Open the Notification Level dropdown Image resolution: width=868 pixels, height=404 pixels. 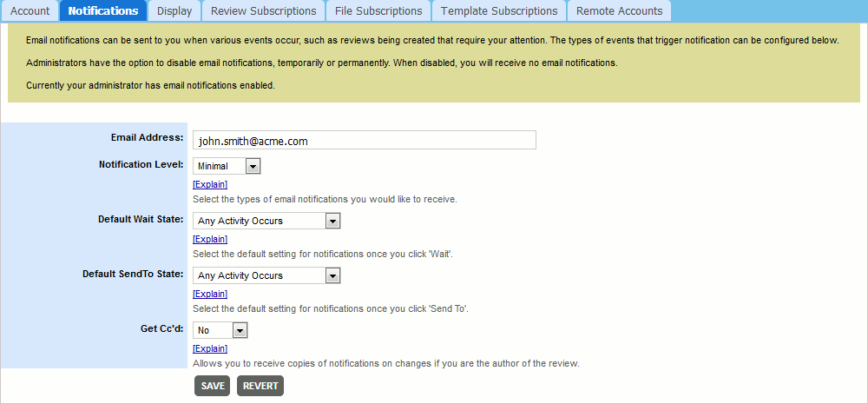point(227,166)
